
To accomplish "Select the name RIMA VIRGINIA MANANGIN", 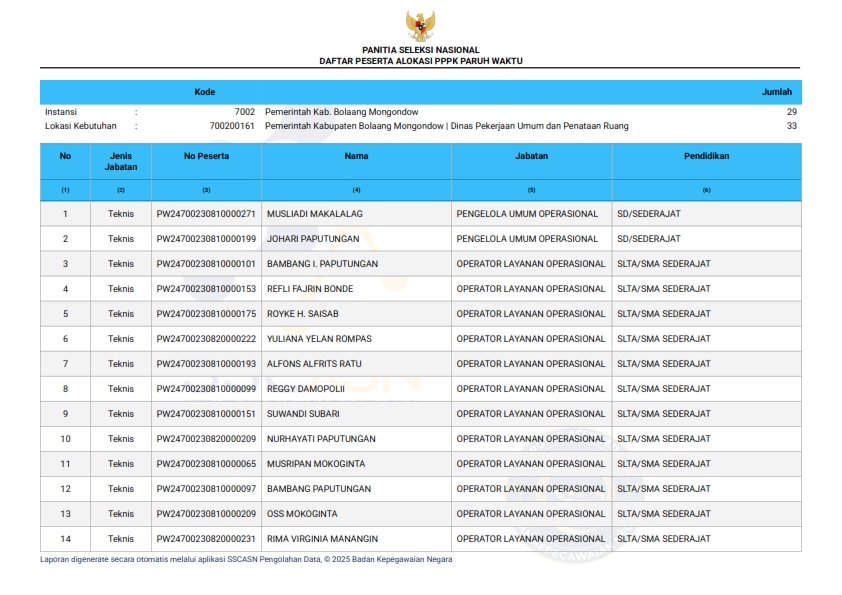I will point(322,539).
